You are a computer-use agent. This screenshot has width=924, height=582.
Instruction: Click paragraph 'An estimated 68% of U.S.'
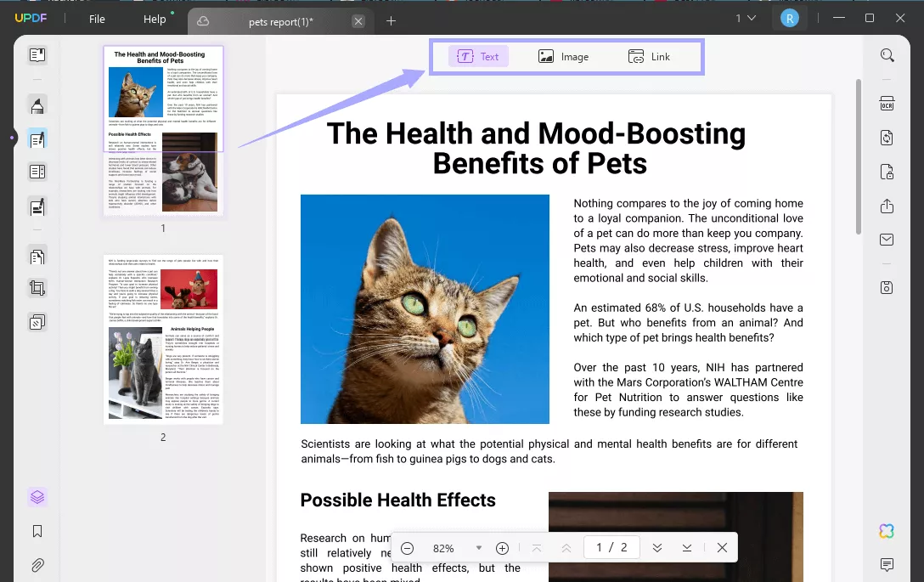688,323
